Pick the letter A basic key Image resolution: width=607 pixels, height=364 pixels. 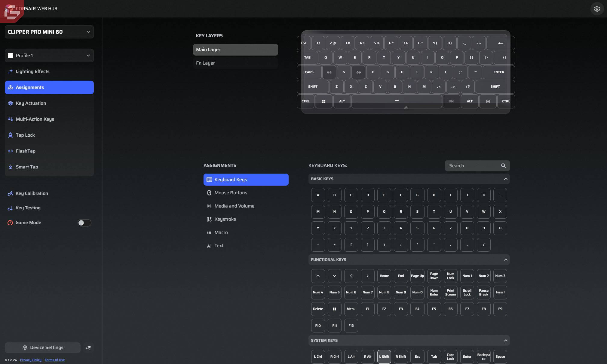click(x=318, y=195)
